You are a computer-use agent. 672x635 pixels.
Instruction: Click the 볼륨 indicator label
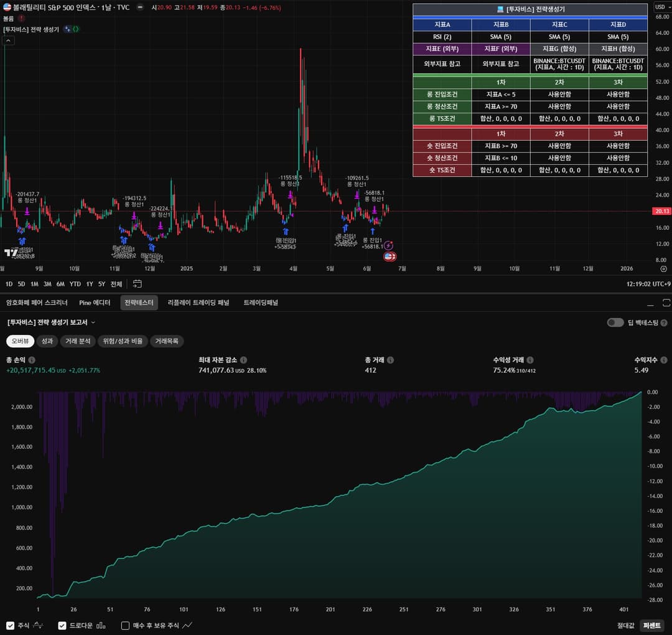[x=9, y=19]
